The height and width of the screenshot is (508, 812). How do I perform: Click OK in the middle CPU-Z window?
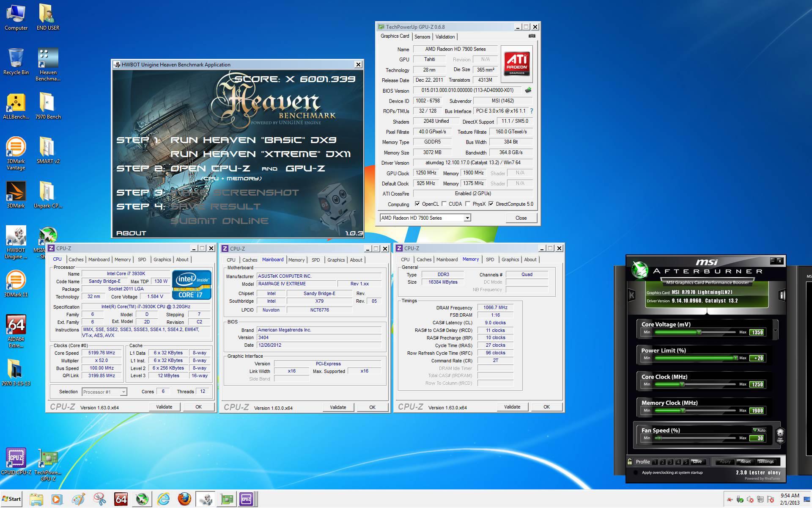[372, 407]
